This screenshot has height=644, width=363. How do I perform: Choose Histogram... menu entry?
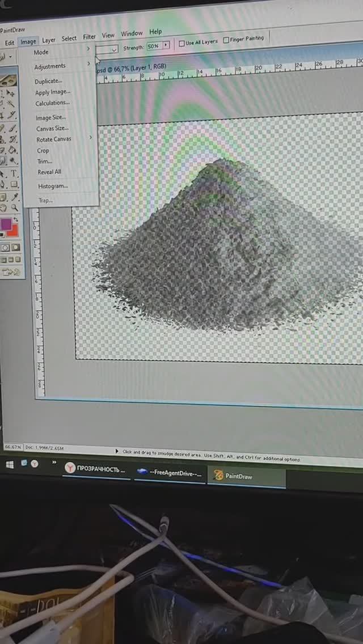pos(53,187)
